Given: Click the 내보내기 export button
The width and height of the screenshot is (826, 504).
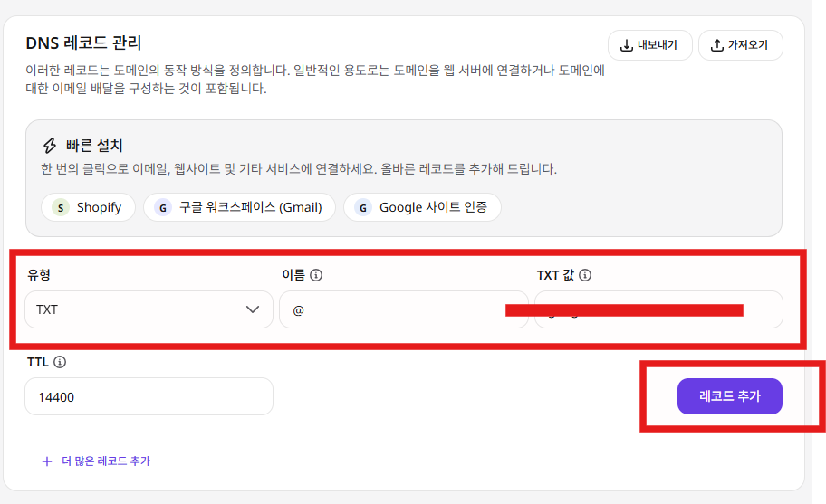Looking at the screenshot, I should [x=650, y=45].
